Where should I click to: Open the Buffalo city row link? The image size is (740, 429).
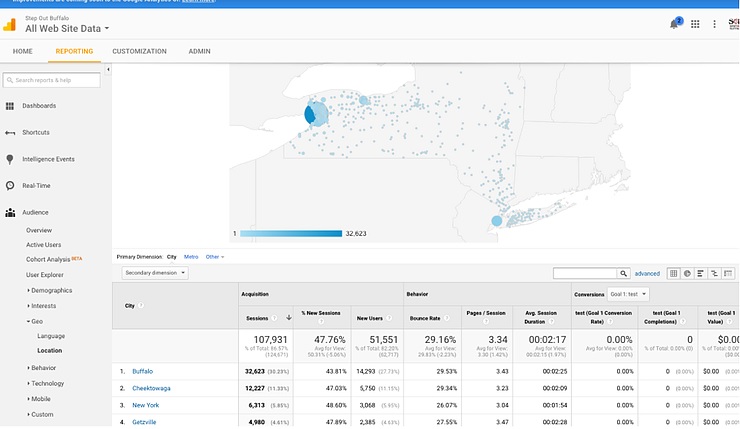143,371
